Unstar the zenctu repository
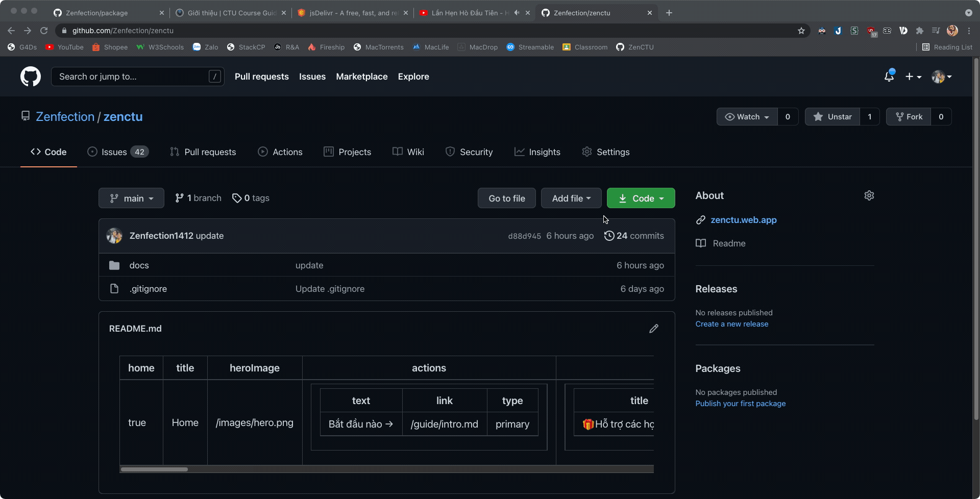Image resolution: width=980 pixels, height=499 pixels. (x=832, y=117)
